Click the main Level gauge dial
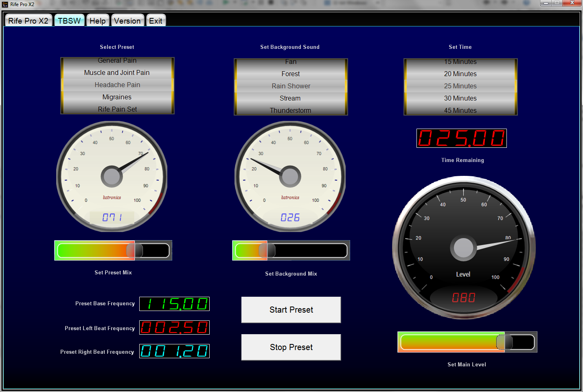Image resolution: width=583 pixels, height=392 pixels. pyautogui.click(x=464, y=247)
